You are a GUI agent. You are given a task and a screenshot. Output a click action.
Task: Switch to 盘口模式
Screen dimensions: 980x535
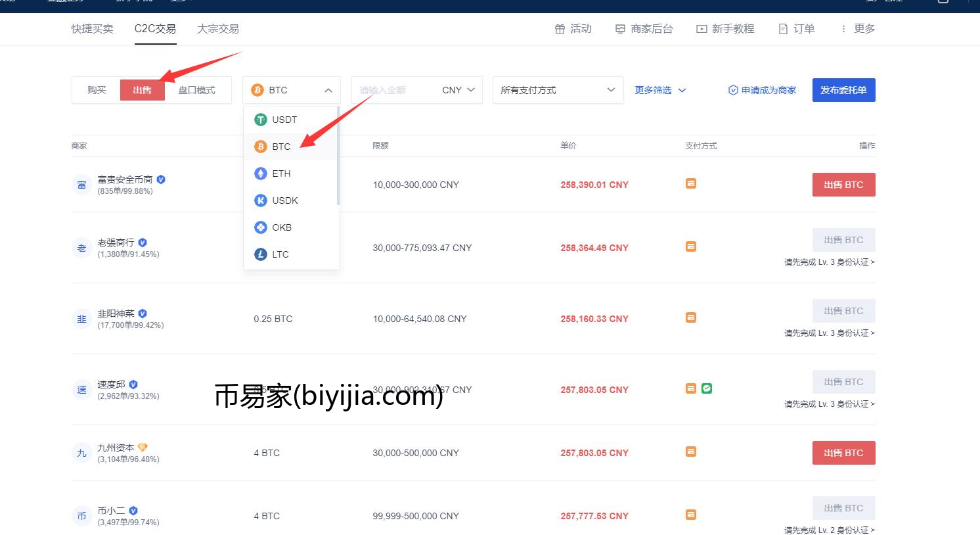pyautogui.click(x=197, y=90)
